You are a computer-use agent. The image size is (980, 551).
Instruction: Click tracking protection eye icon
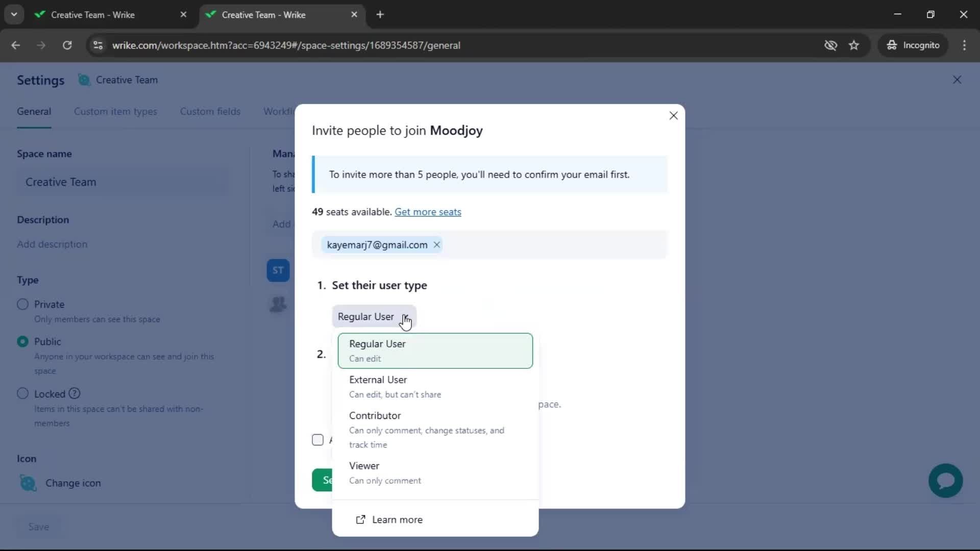coord(830,45)
